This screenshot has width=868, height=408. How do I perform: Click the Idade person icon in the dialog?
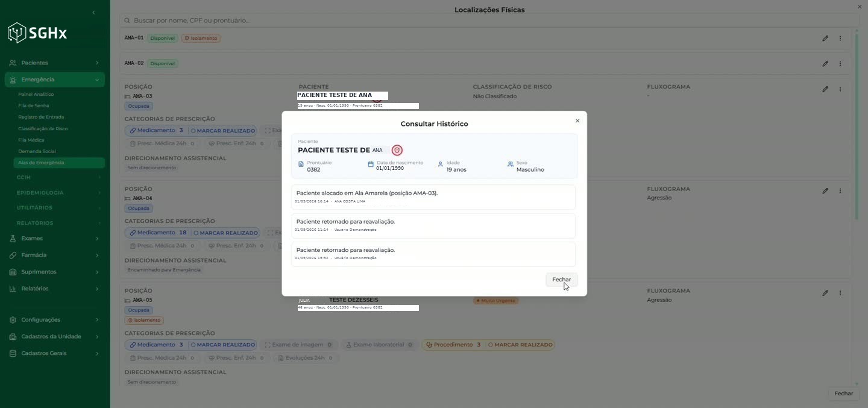pyautogui.click(x=441, y=164)
